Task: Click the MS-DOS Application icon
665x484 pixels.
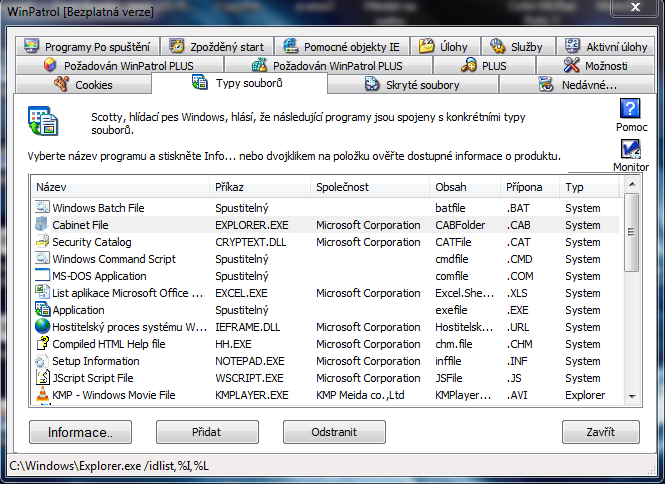Action: 42,275
